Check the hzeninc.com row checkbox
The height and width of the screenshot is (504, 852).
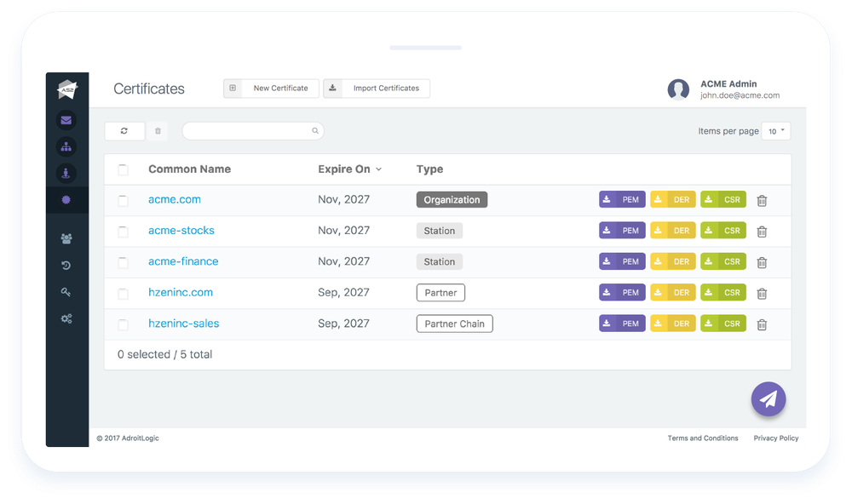click(124, 293)
